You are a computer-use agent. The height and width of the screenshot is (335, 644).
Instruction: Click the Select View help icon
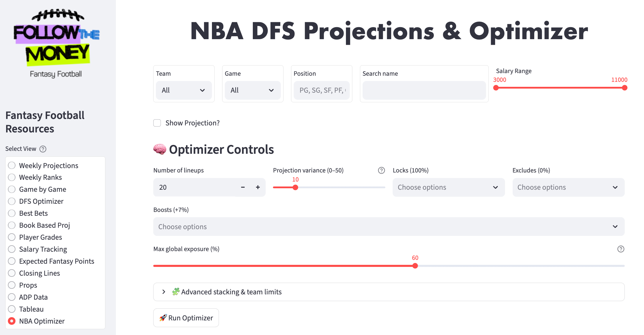[x=43, y=149]
